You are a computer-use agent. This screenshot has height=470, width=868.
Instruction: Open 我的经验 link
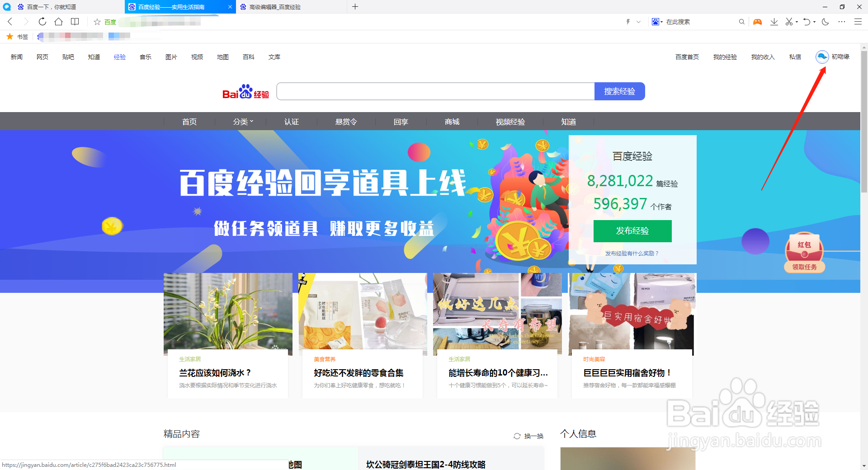pyautogui.click(x=725, y=57)
